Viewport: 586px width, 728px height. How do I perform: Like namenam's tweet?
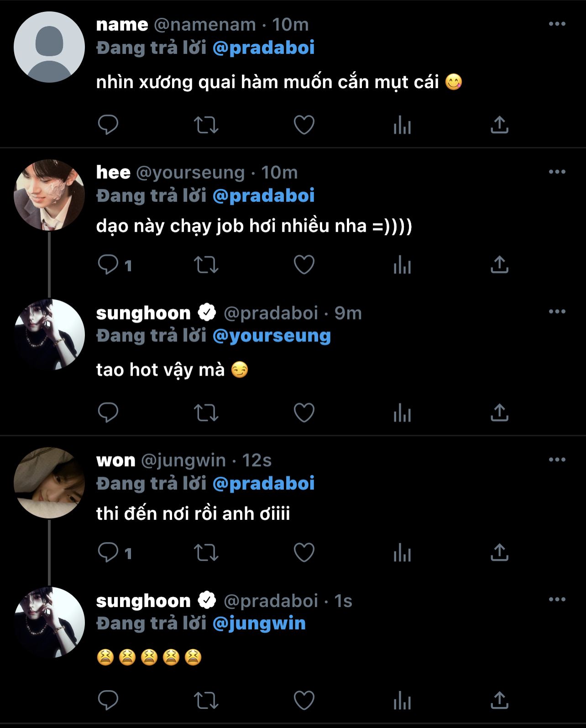tap(304, 125)
